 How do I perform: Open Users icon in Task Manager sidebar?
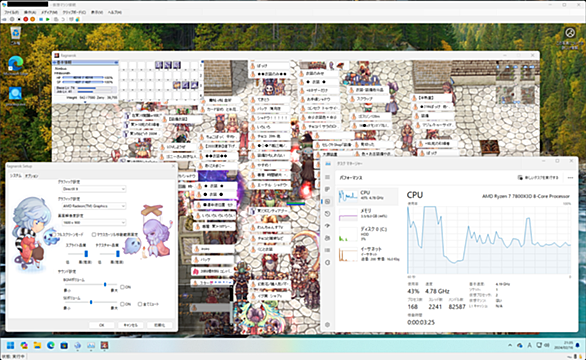click(328, 238)
